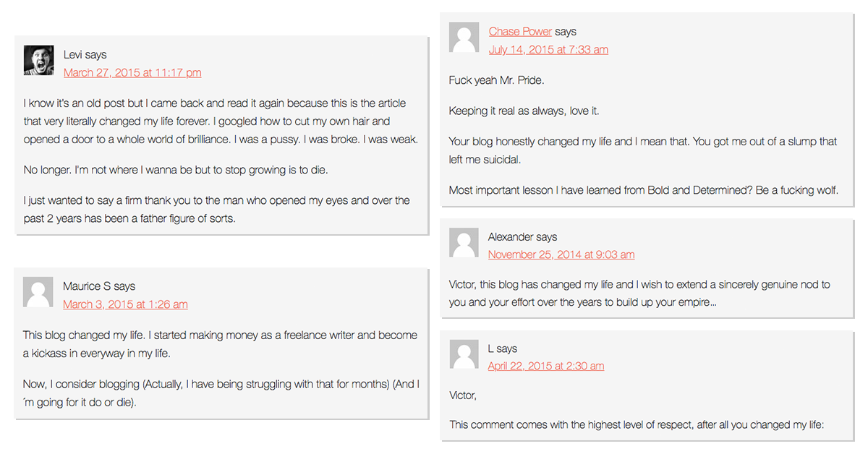The image size is (868, 454).
Task: Click Chase Power's default avatar icon
Action: coord(464,38)
